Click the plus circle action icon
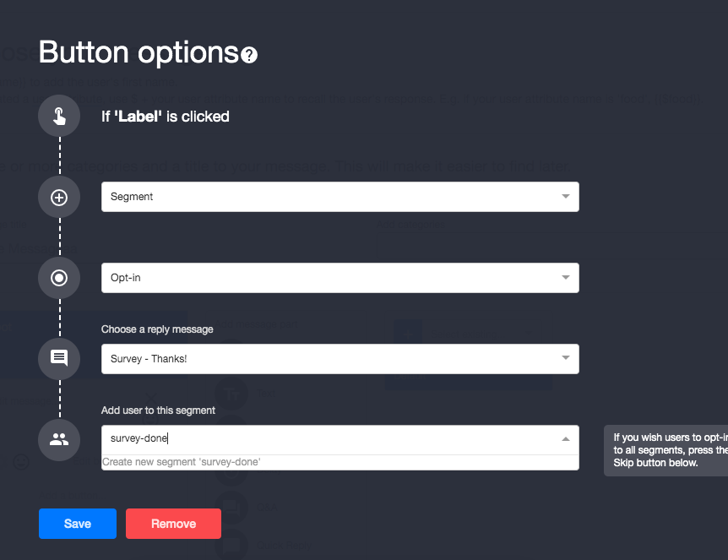Image resolution: width=728 pixels, height=560 pixels. 59,198
